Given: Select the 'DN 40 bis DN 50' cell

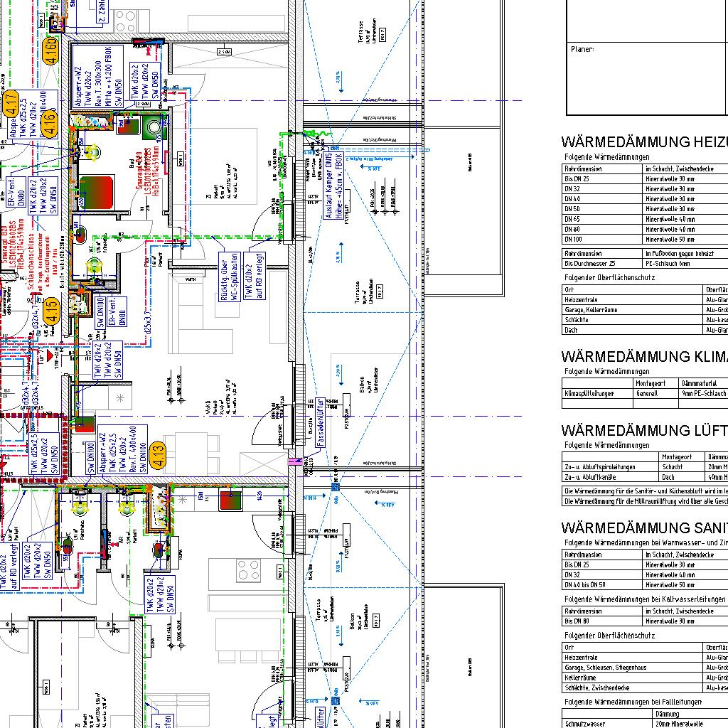Looking at the screenshot, I should tap(602, 585).
